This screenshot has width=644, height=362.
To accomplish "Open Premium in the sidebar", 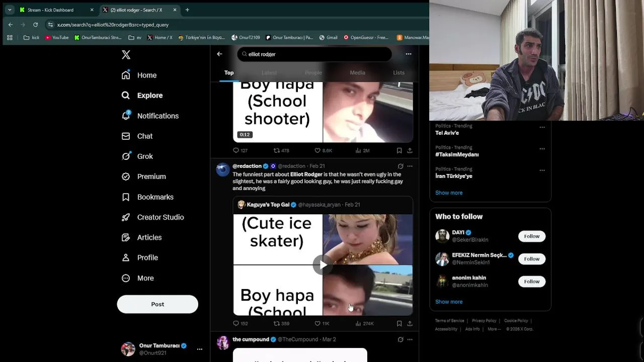I will click(x=144, y=176).
